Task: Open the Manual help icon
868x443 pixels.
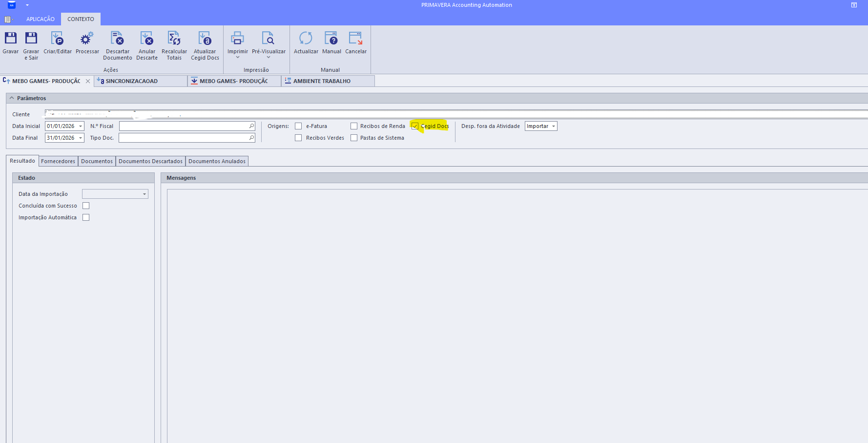Action: [331, 39]
